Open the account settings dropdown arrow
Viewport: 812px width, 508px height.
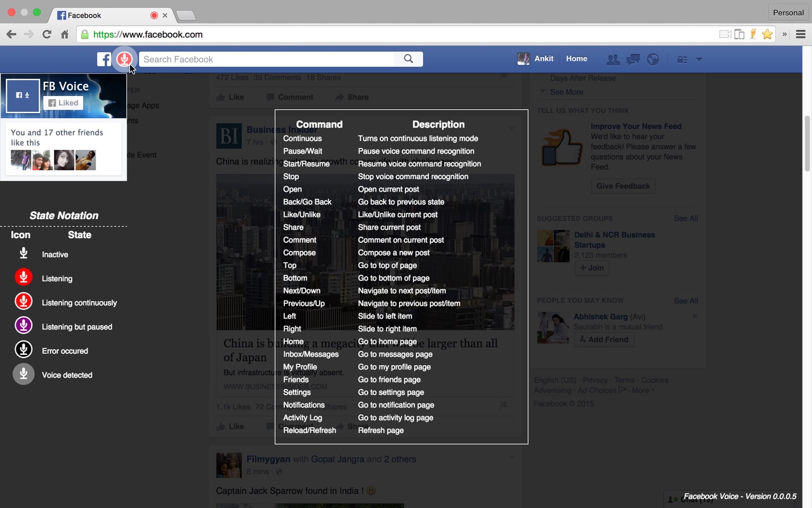pyautogui.click(x=698, y=58)
